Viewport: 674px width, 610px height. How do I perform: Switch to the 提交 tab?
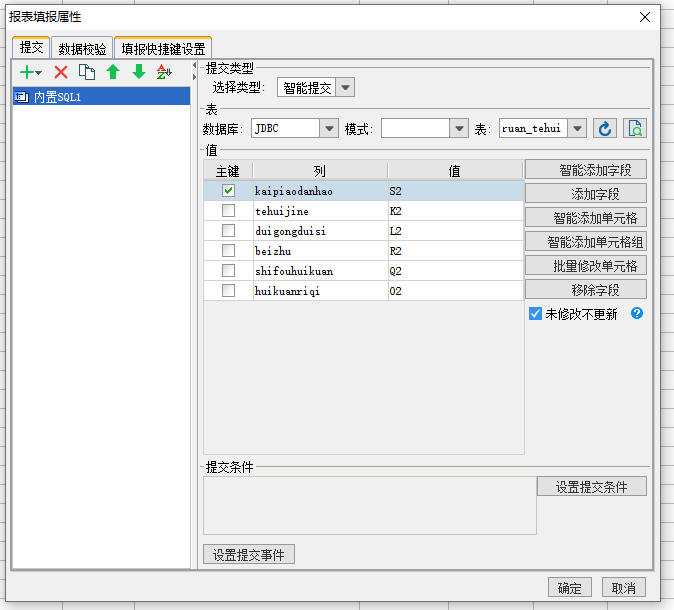click(x=31, y=47)
